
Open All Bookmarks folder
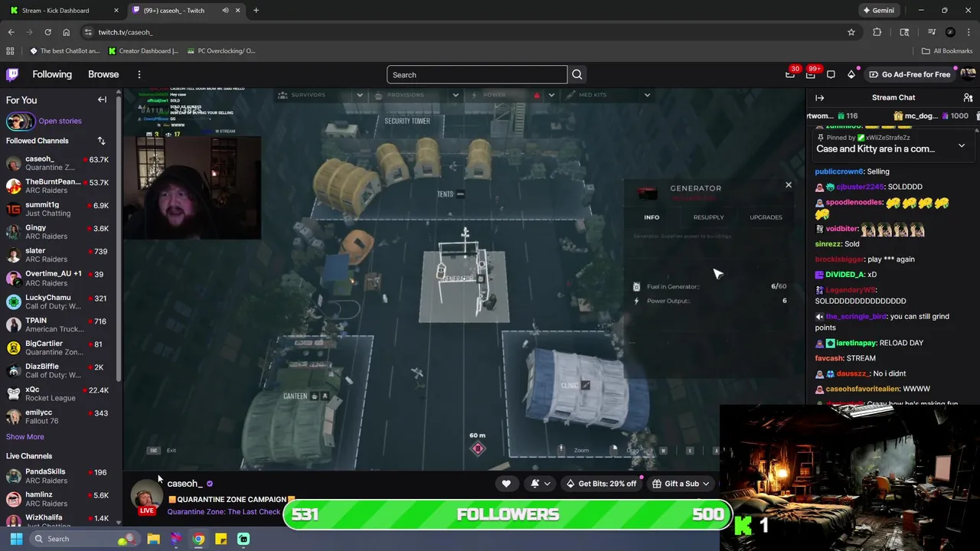[947, 51]
